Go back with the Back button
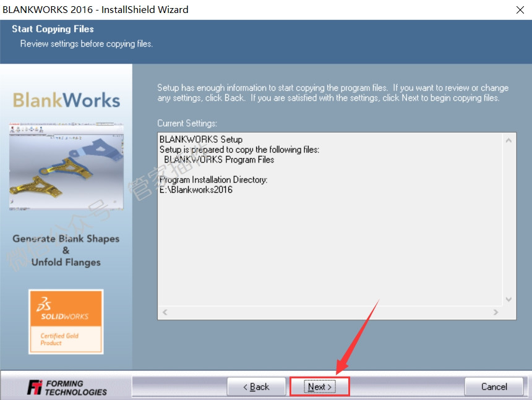 coord(257,386)
